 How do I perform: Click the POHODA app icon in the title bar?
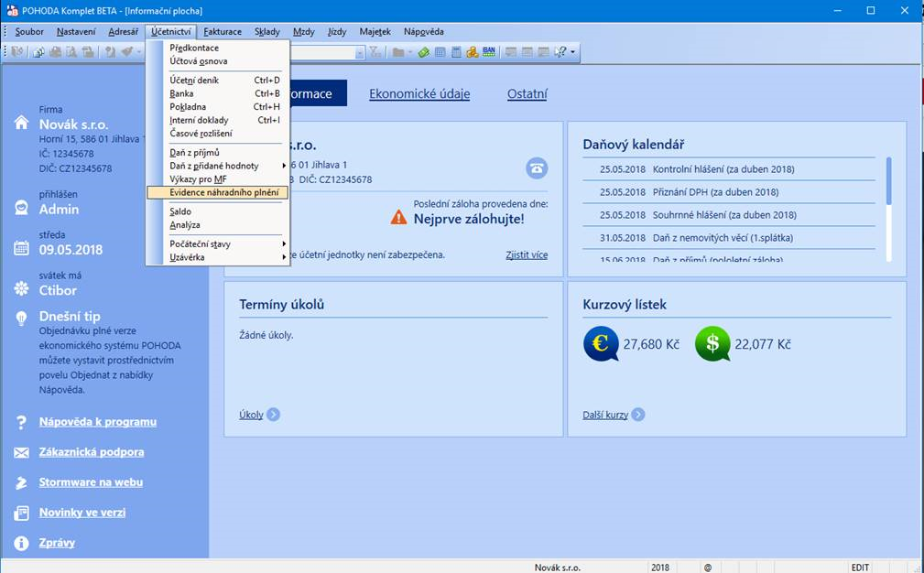(x=12, y=11)
